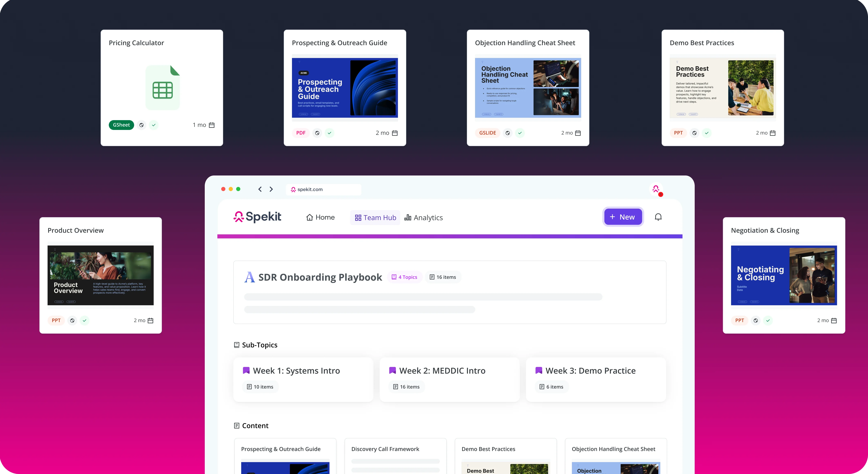Click the globe icon on Prospecting & Outreach card
The height and width of the screenshot is (474, 868).
(x=317, y=133)
